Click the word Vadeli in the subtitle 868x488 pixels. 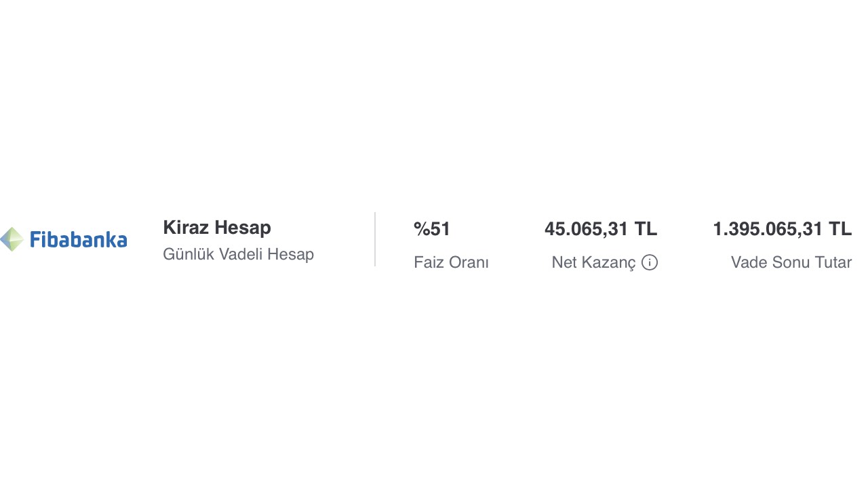(x=241, y=255)
